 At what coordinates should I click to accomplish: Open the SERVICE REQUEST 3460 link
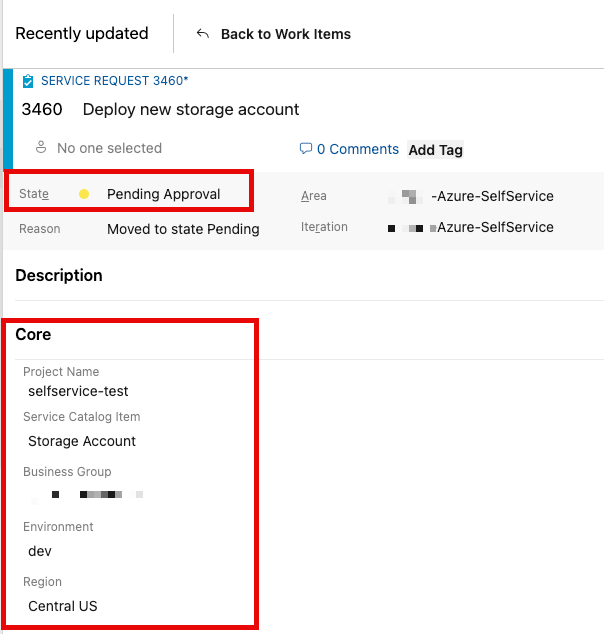(114, 81)
